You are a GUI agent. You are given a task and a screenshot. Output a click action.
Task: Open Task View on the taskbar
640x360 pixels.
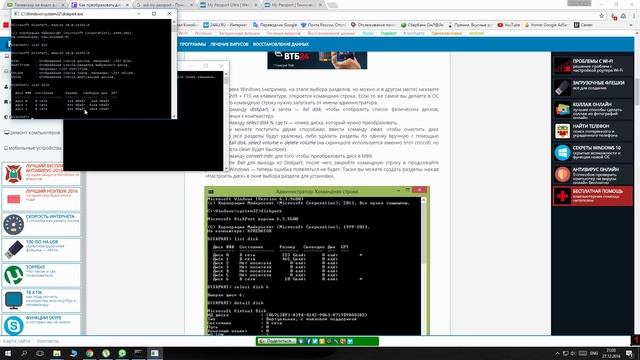click(x=40, y=353)
